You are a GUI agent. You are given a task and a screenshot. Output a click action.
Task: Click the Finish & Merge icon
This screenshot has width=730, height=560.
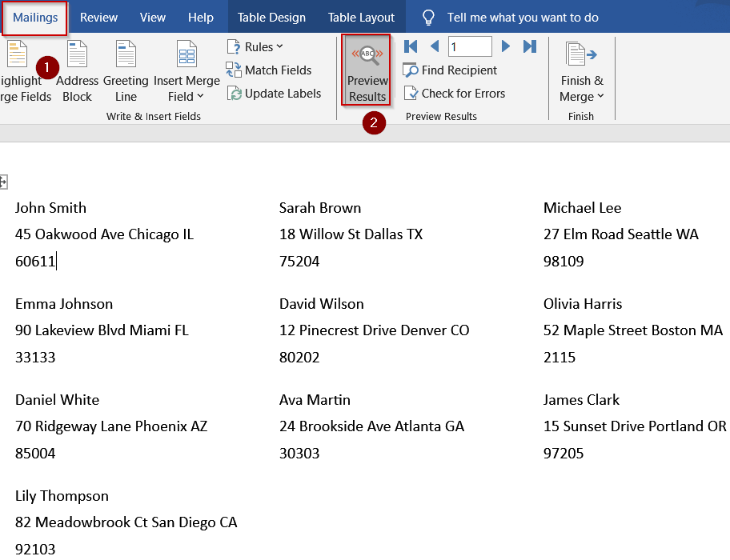coord(580,54)
